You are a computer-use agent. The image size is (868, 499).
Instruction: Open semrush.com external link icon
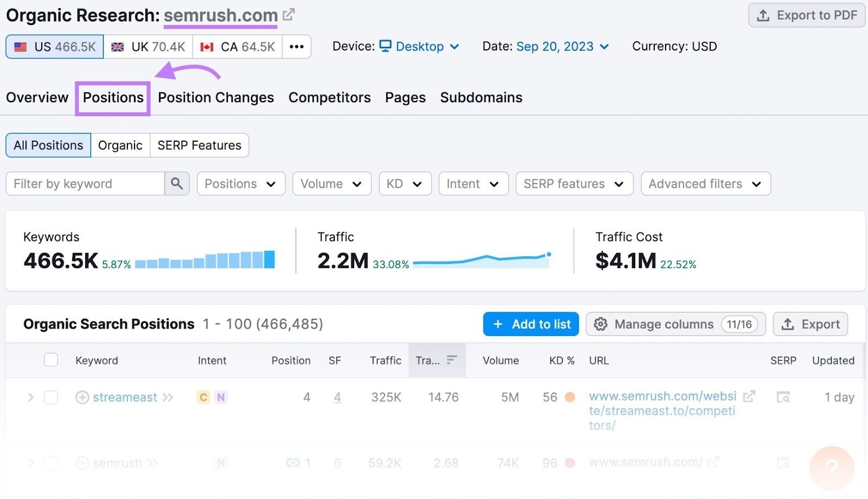(289, 15)
